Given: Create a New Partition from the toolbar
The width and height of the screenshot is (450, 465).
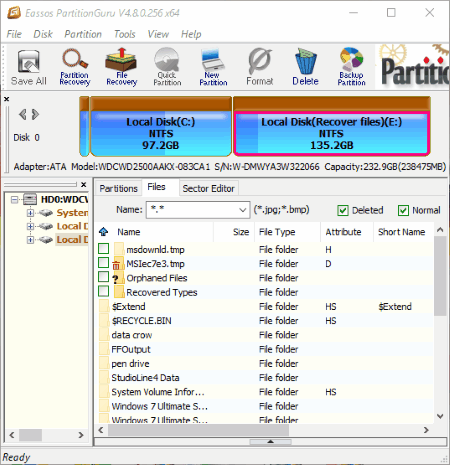Looking at the screenshot, I should pyautogui.click(x=213, y=67).
